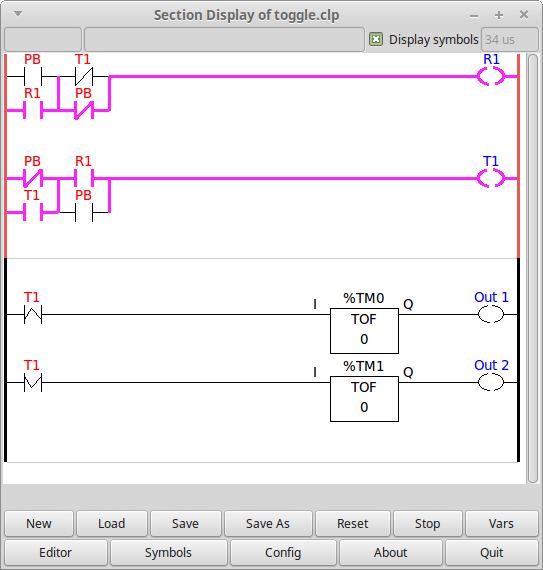Toggle the Display symbols checkbox

tap(376, 39)
